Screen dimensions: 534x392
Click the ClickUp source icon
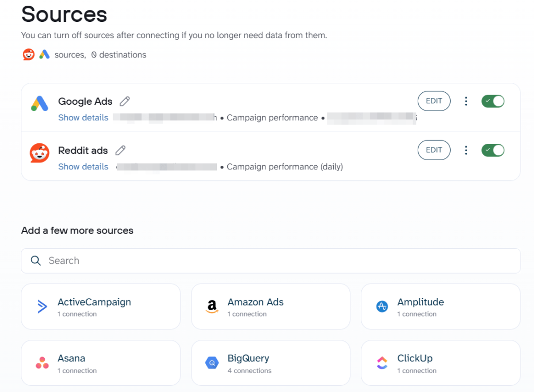pyautogui.click(x=382, y=363)
